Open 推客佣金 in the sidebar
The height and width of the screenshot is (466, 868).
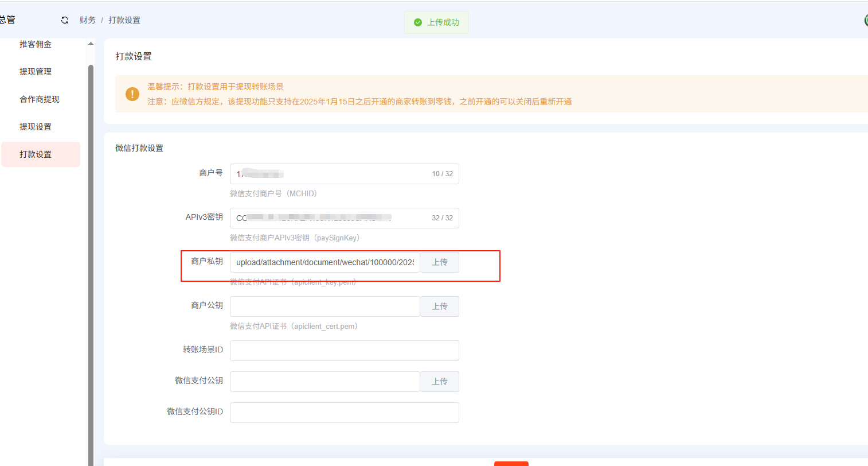click(x=36, y=44)
